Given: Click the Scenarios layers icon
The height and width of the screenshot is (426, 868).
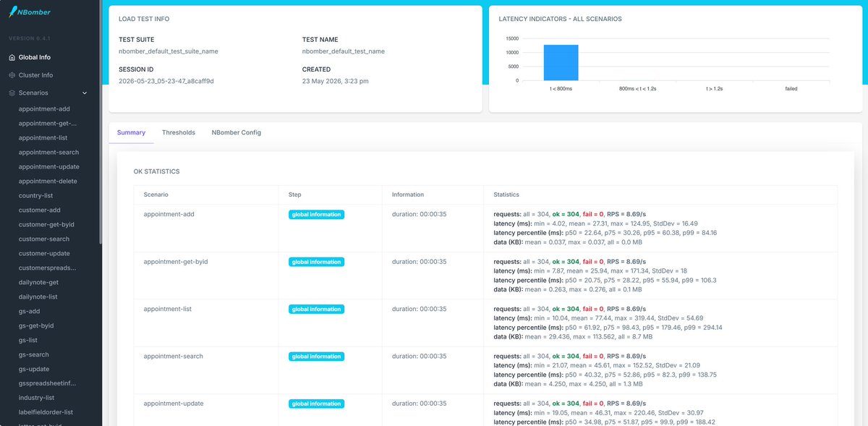Looking at the screenshot, I should pos(12,93).
